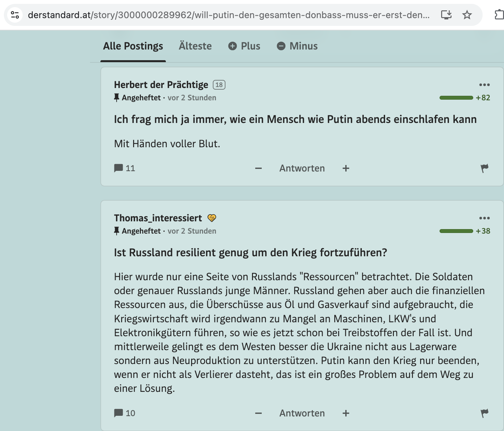Viewport: 504px width, 431px height.
Task: Open three-dot menu on Thomas_interessiert's posting
Action: click(x=484, y=218)
